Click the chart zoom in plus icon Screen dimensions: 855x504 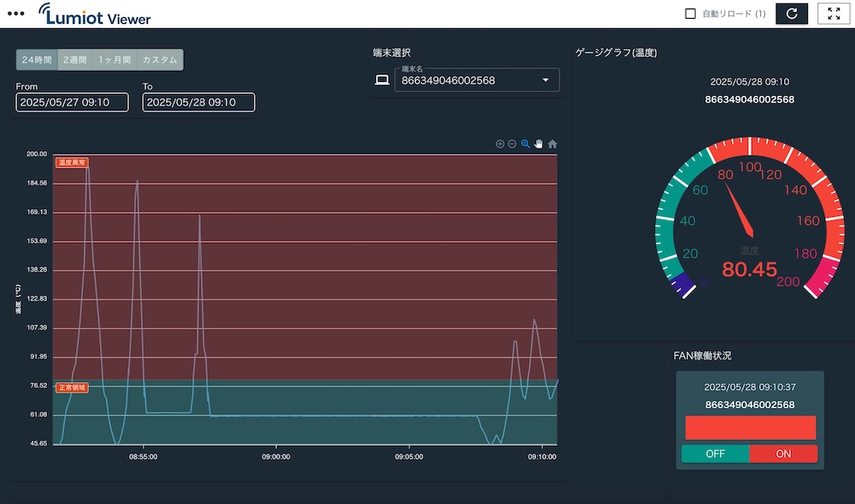coord(500,144)
